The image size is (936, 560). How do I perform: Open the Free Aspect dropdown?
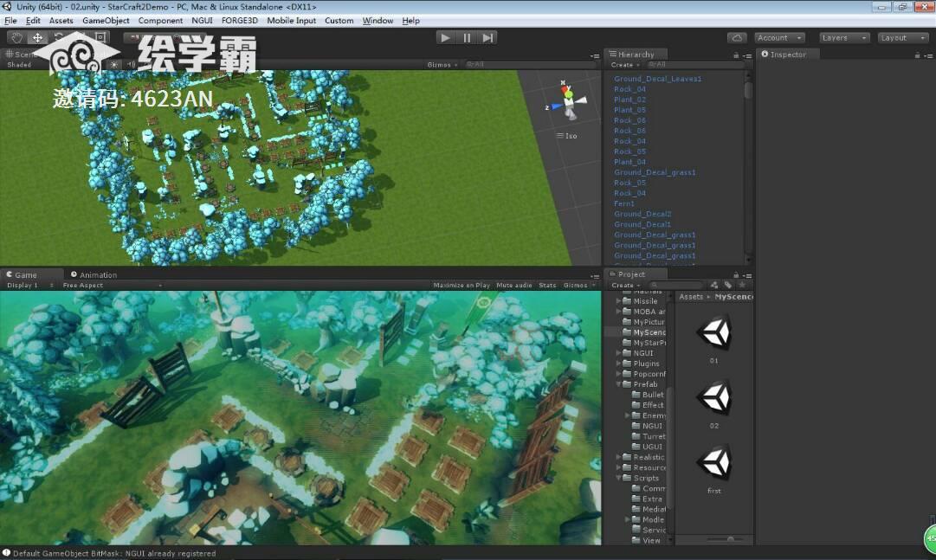click(x=113, y=286)
